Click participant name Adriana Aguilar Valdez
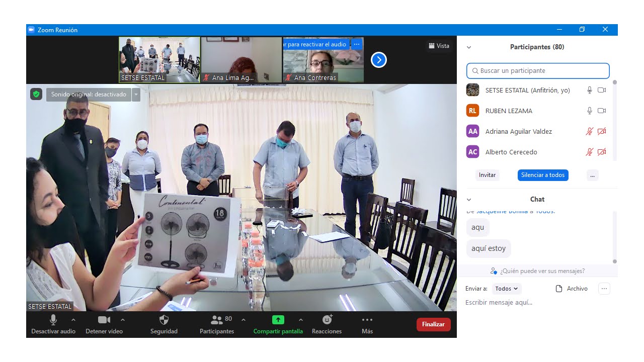The width and height of the screenshot is (644, 362). point(519,131)
